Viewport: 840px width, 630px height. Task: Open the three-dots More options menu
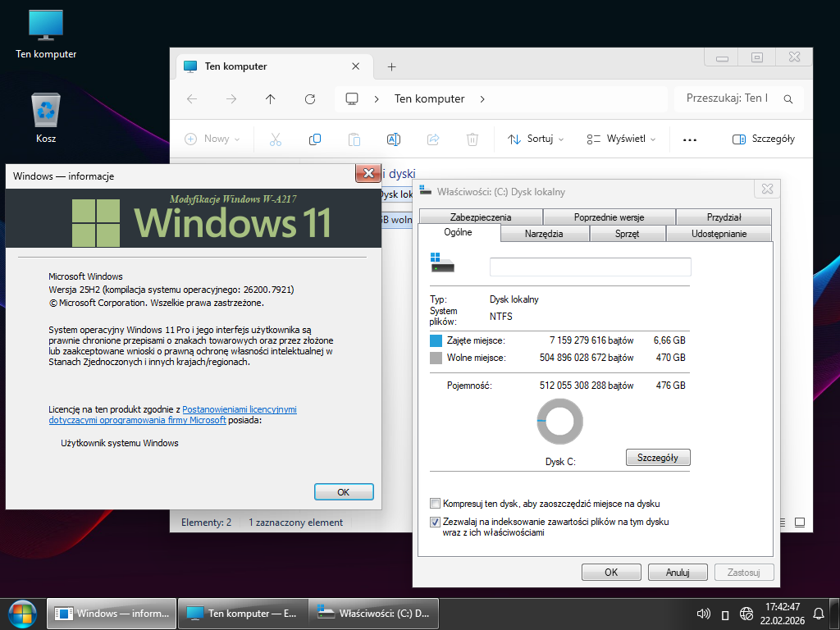(x=689, y=139)
